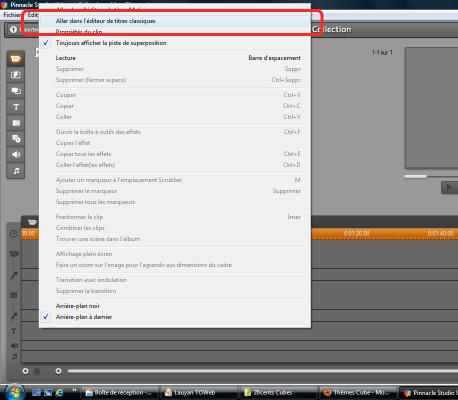This screenshot has height=400, width=458.
Task: Open the sound effects speaker icon
Action: 16,155
